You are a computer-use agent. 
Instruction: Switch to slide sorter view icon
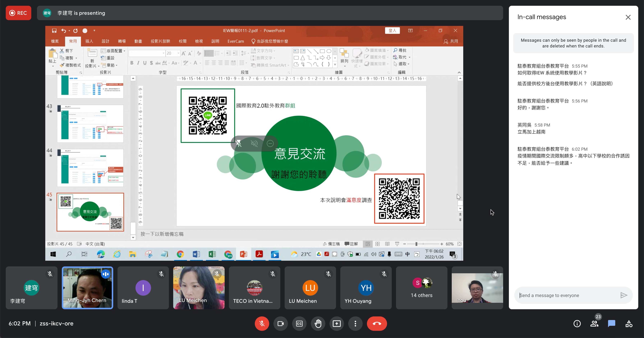378,244
